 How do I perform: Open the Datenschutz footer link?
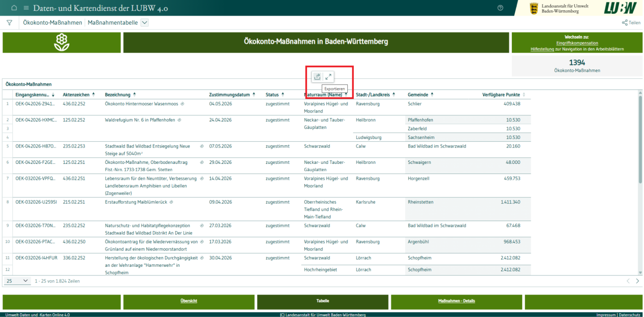[629, 315]
